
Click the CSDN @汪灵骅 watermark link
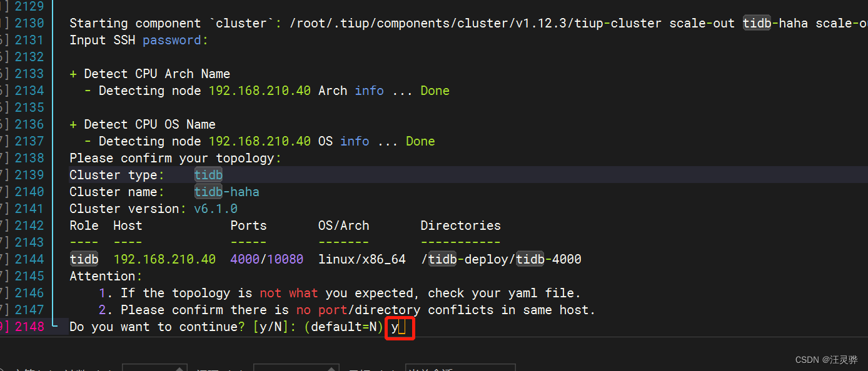(x=825, y=359)
